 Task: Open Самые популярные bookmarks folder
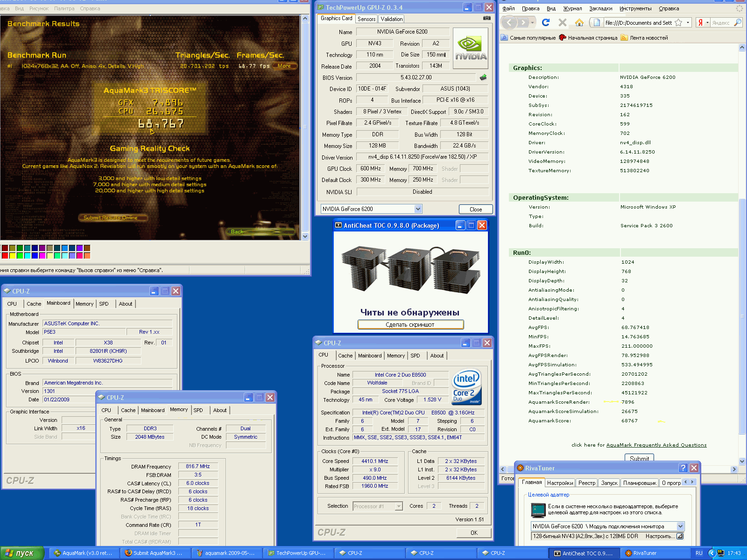(x=529, y=38)
